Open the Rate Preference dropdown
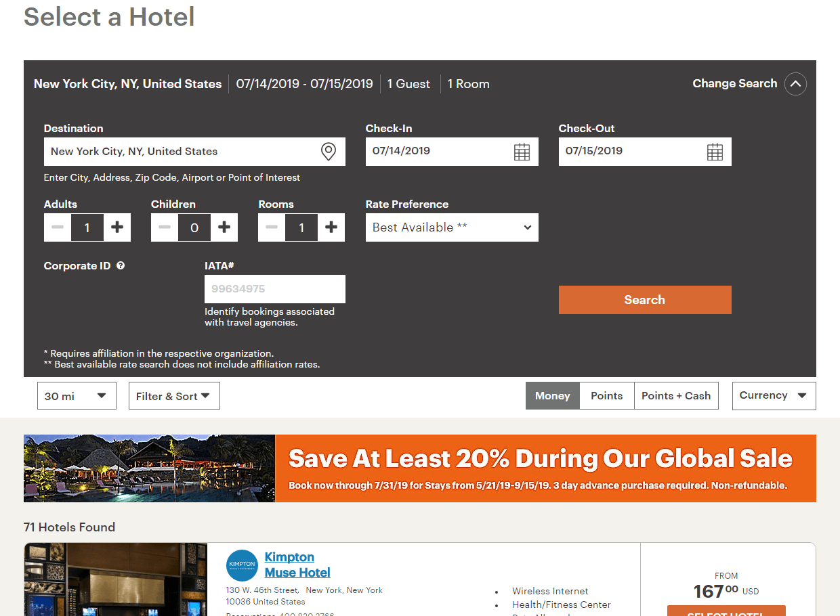This screenshot has height=616, width=840. [452, 227]
